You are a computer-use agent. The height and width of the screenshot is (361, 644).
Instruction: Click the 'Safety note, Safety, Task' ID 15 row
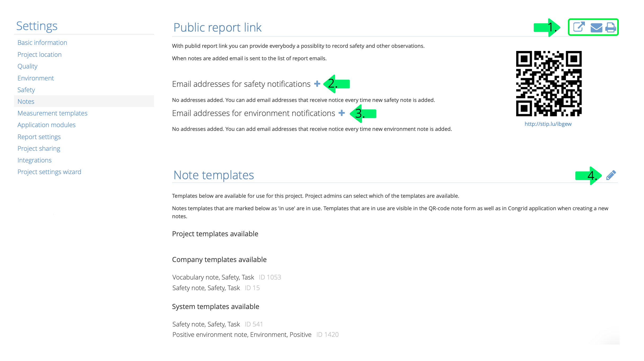click(x=216, y=288)
